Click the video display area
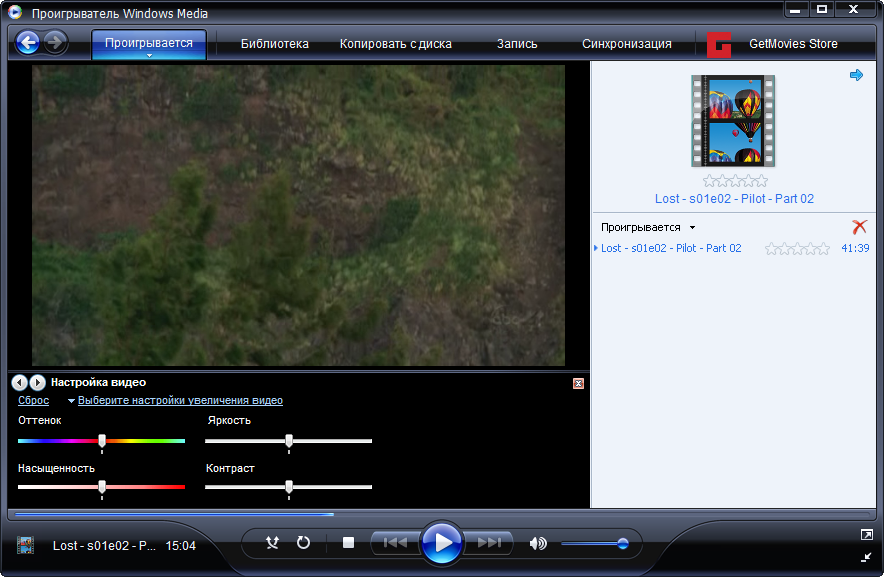 tap(298, 215)
